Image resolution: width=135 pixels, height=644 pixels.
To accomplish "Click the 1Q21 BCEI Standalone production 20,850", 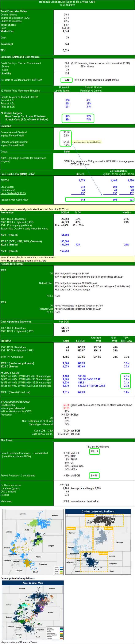I will [65, 219].
